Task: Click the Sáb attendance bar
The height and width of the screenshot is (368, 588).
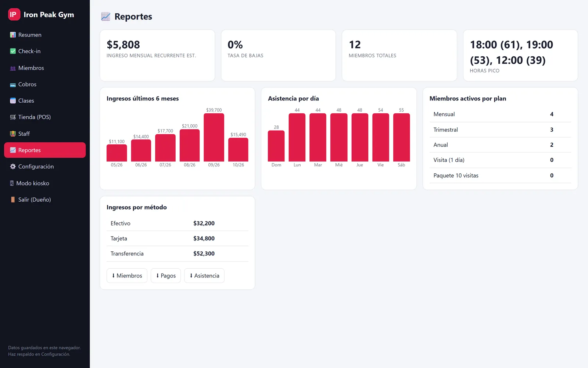Action: pos(401,137)
